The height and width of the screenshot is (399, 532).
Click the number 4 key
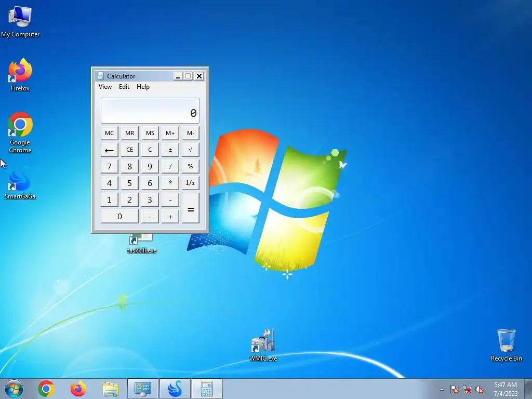[x=109, y=183]
